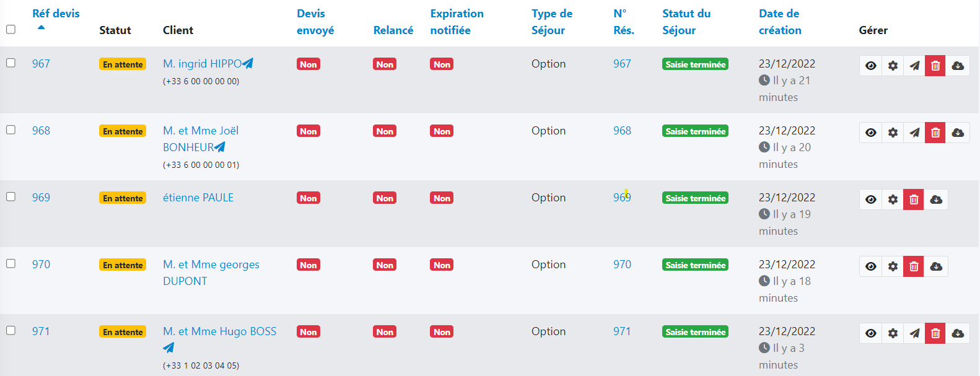Check the select-all checkbox in header
This screenshot has width=980, height=376.
click(11, 29)
